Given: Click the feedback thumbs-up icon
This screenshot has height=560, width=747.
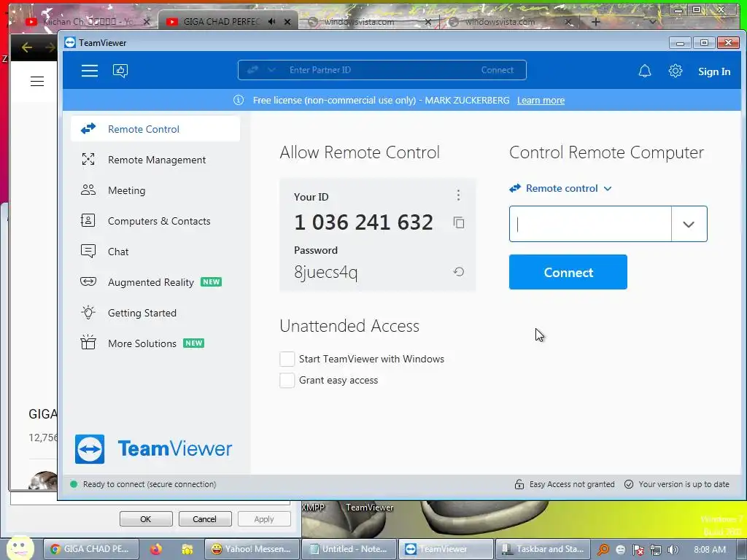Looking at the screenshot, I should click(x=120, y=71).
